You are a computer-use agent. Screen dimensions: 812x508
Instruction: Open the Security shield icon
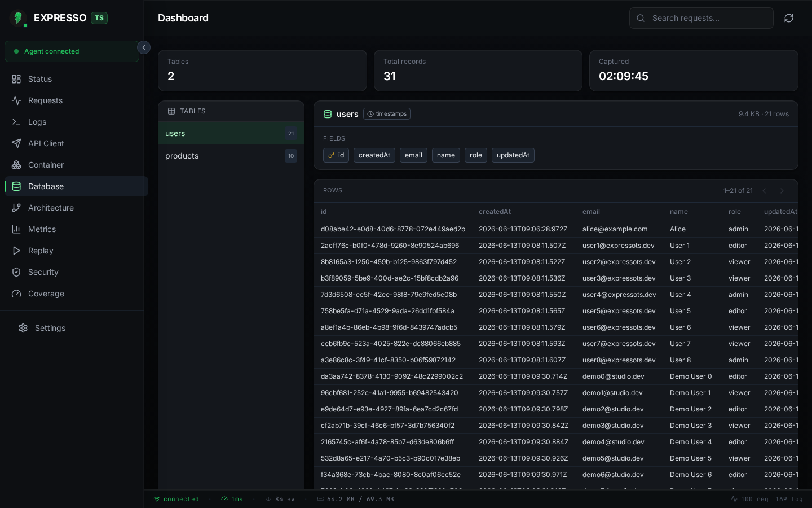tap(16, 272)
